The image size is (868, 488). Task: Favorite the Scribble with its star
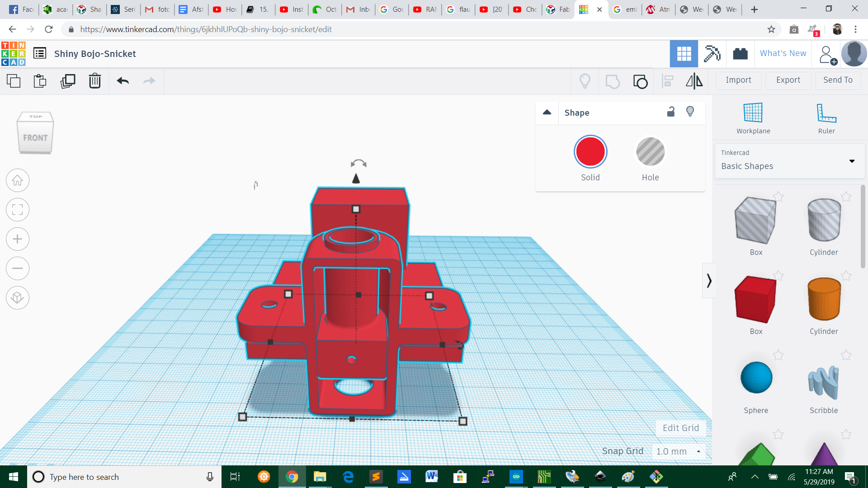846,355
